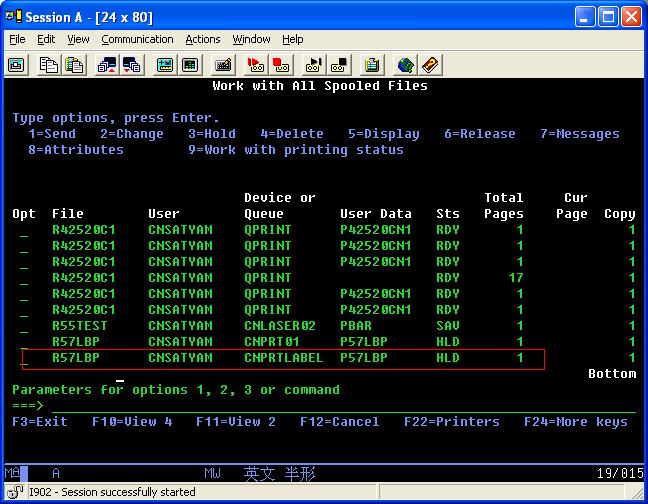The image size is (648, 504).
Task: Click the Sts column header
Action: coord(448,214)
